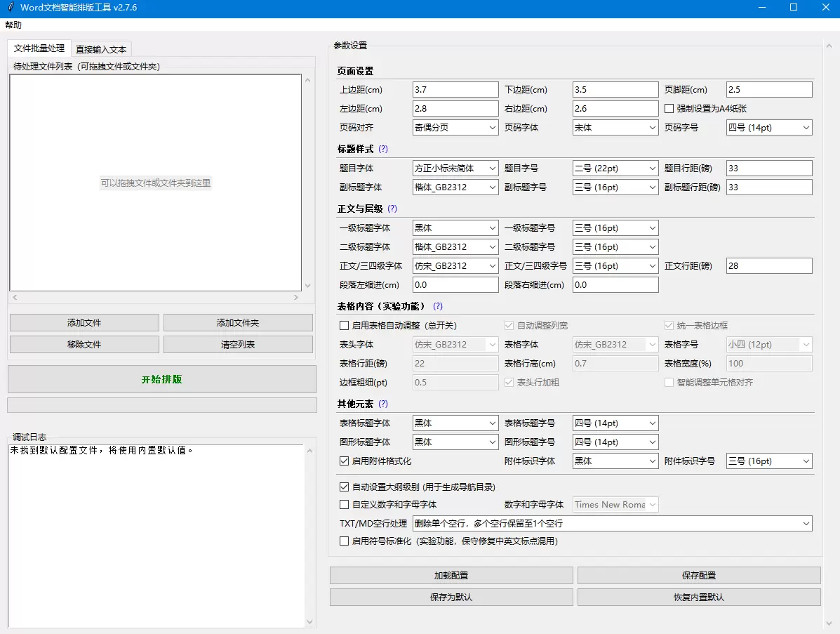
Task: Open 图形标题字号 dropdown
Action: coord(615,442)
